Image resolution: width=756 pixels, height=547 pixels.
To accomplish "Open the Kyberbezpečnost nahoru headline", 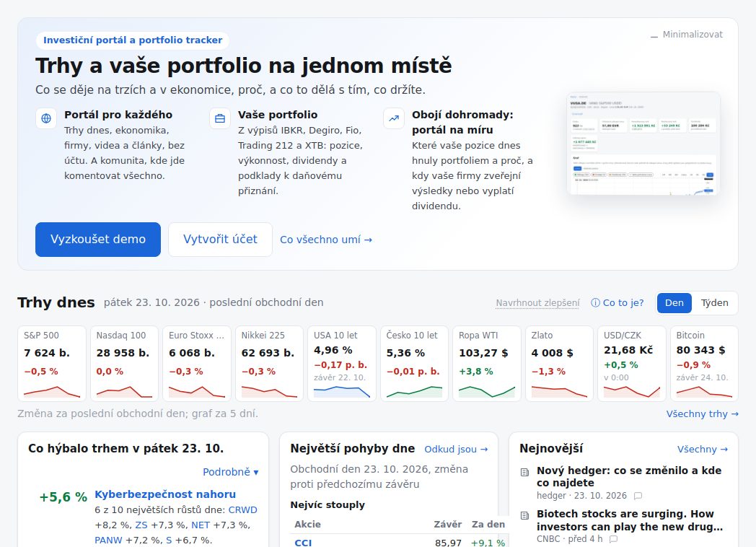I will coord(165,494).
